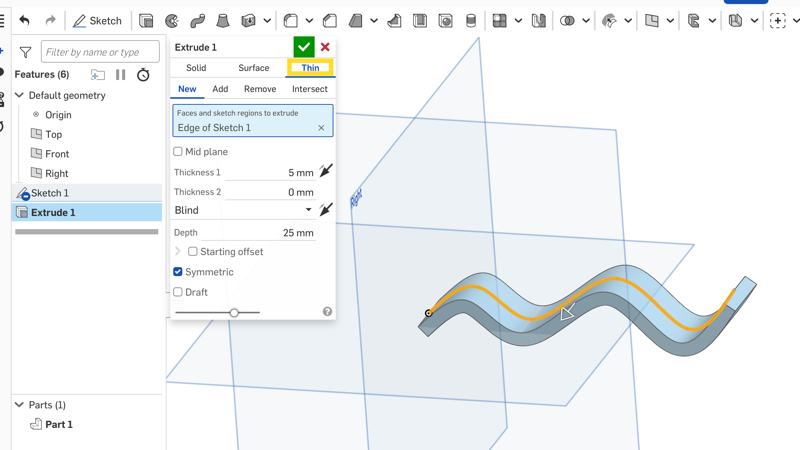Click the Undo arrow icon
800x450 pixels.
pyautogui.click(x=24, y=21)
